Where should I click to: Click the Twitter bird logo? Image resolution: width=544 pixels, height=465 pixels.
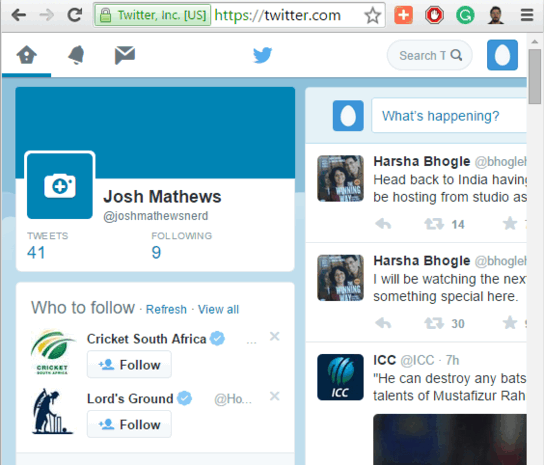(263, 55)
